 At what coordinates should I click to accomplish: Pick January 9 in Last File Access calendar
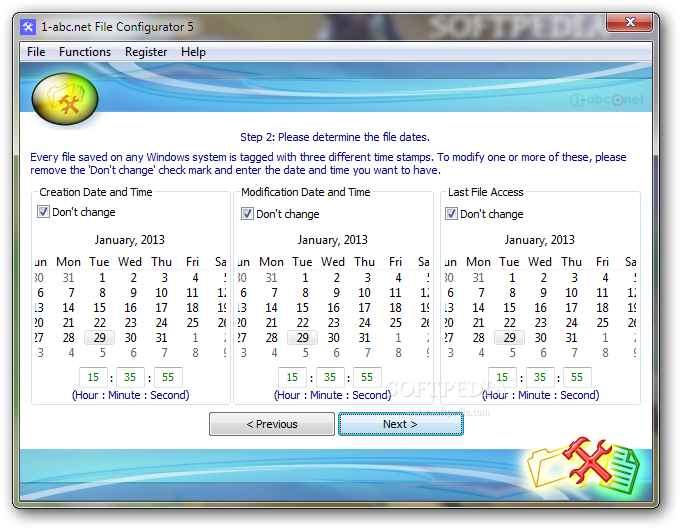tap(543, 293)
